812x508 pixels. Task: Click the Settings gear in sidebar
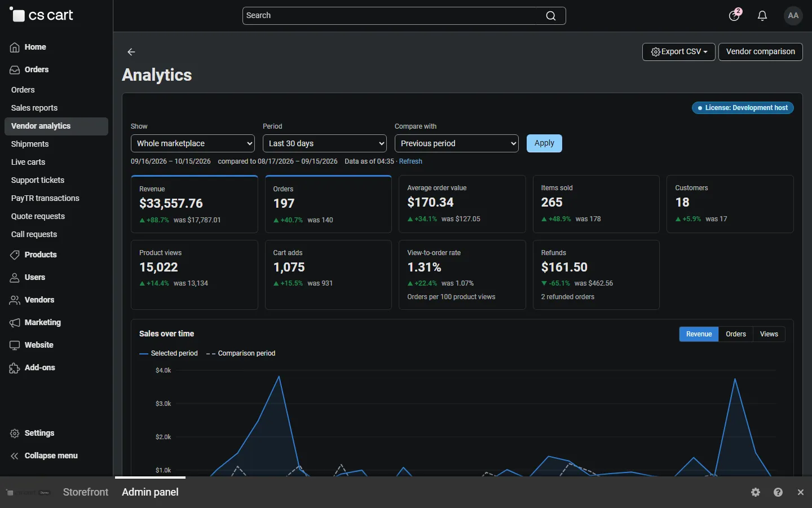[x=15, y=433]
